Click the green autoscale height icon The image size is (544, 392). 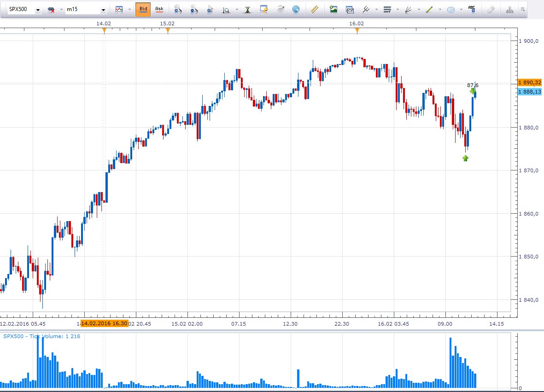pyautogui.click(x=247, y=10)
